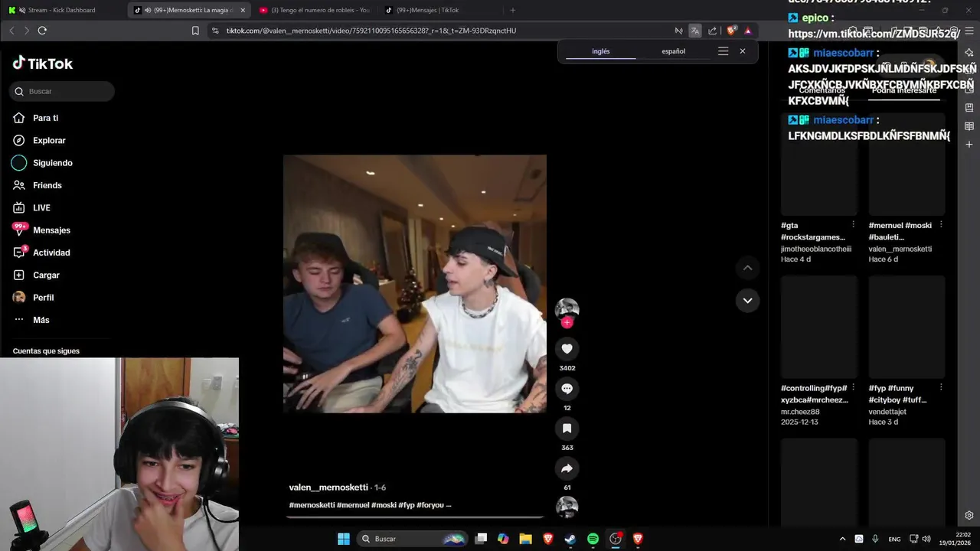980x551 pixels.
Task: Switch to Tengo el numero de robleis tab
Action: [x=314, y=10]
